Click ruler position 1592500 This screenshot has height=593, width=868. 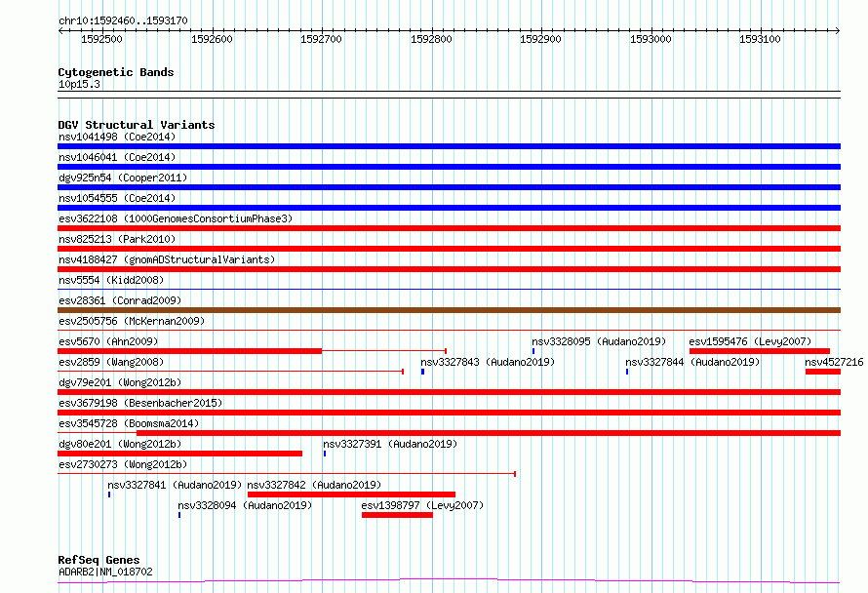coord(101,39)
